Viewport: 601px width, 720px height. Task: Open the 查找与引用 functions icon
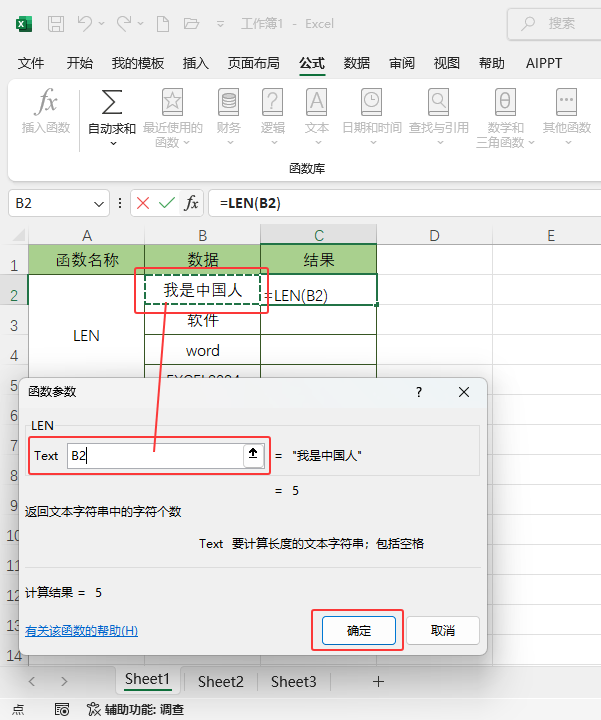coord(438,101)
